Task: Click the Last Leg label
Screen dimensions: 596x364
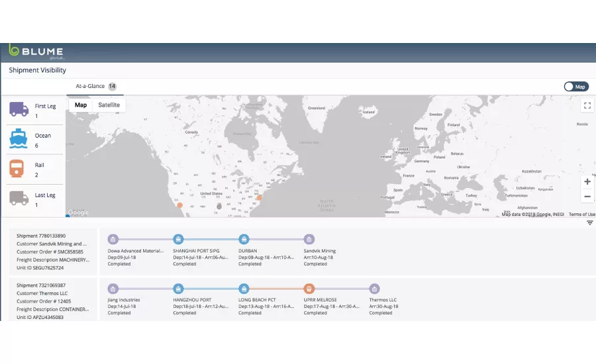Action: [45, 195]
